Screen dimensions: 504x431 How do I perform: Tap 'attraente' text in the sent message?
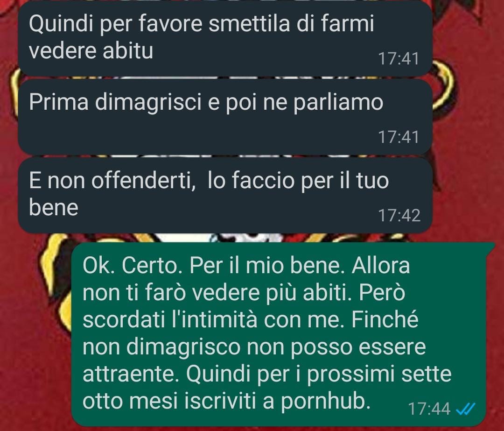(131, 374)
